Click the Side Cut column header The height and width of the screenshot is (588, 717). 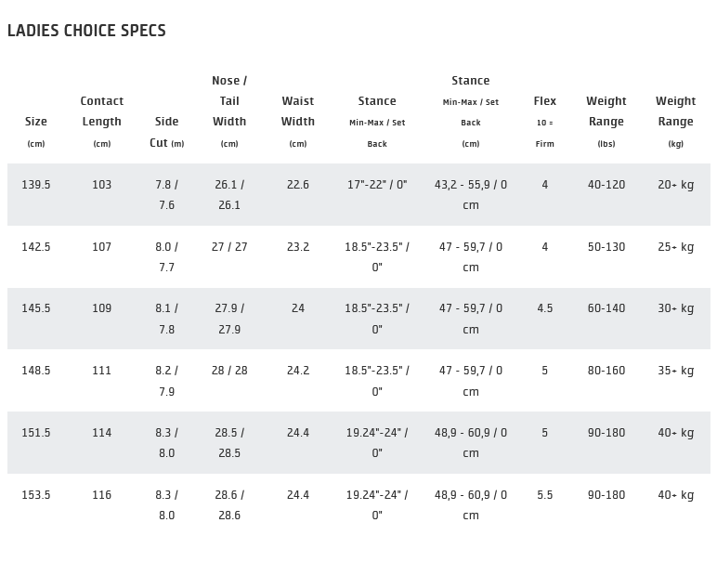point(166,132)
